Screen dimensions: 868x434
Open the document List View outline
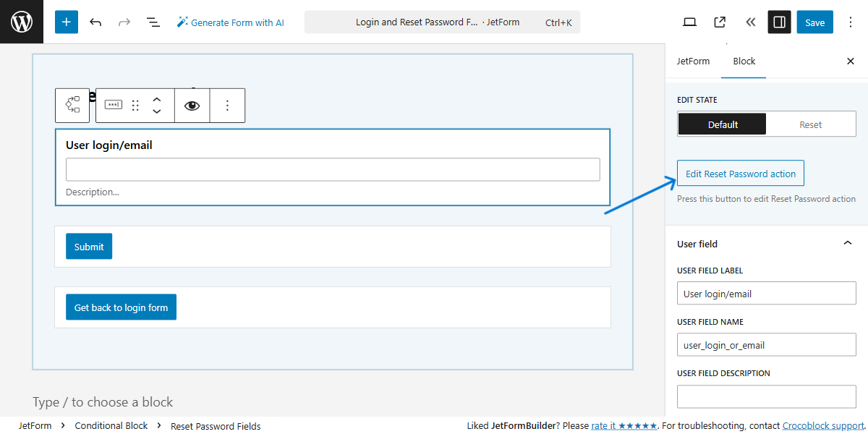[x=153, y=22]
